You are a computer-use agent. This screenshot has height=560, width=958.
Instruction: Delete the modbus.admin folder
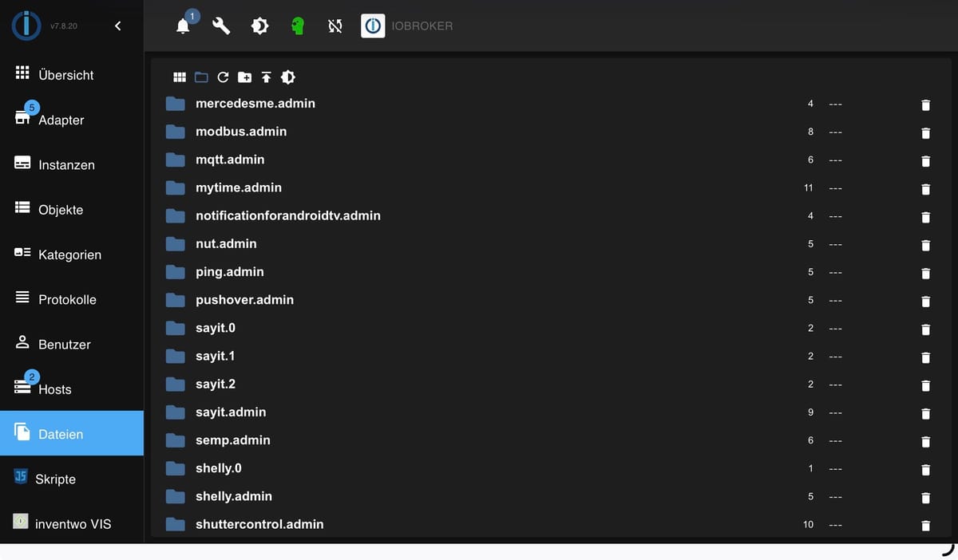[925, 132]
